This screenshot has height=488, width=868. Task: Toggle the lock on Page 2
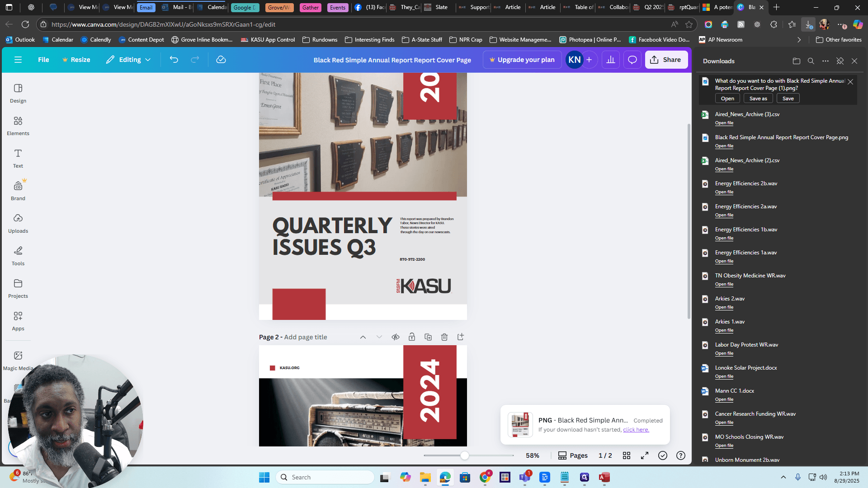[412, 337]
